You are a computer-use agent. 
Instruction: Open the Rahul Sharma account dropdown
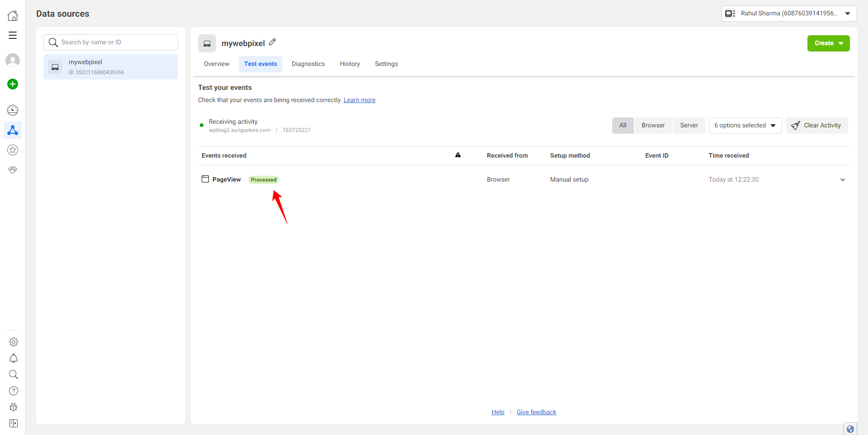789,14
